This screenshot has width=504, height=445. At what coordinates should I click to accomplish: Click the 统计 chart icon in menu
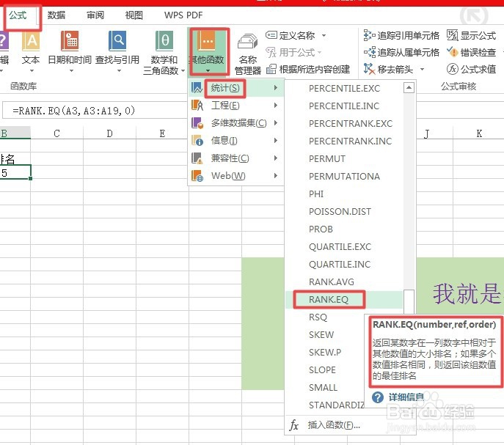pos(197,87)
